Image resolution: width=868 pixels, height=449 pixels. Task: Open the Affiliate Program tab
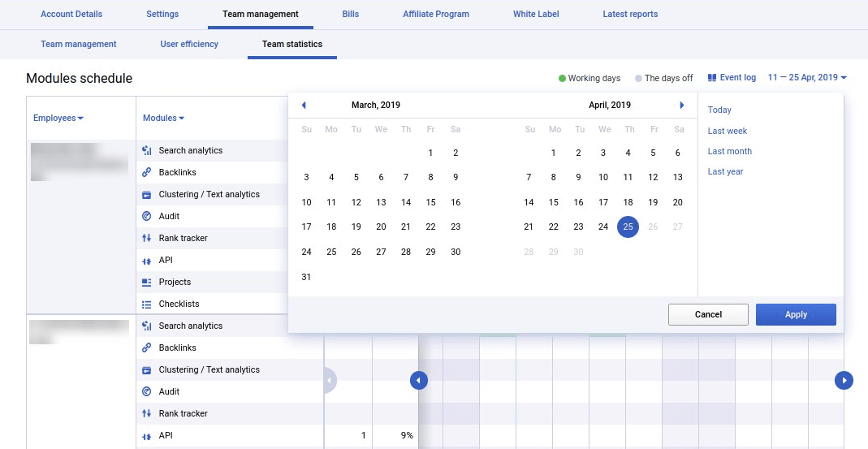click(436, 14)
